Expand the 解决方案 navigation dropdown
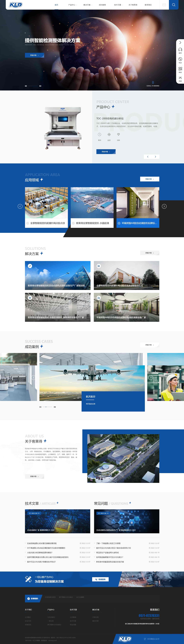 tap(88, 5)
